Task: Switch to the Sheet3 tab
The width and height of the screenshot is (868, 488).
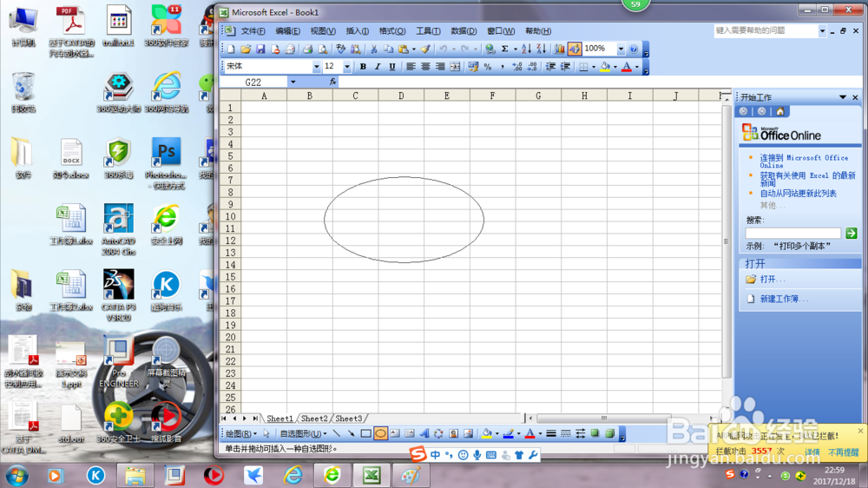Action: [x=349, y=419]
